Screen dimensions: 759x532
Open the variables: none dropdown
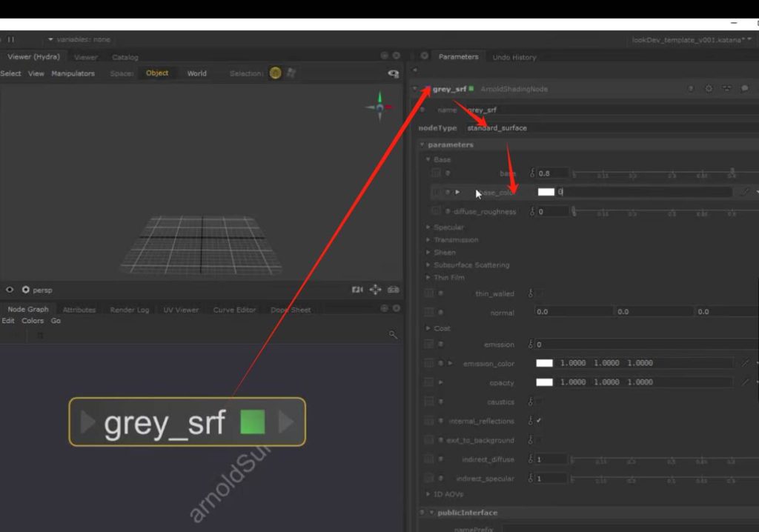(x=78, y=39)
